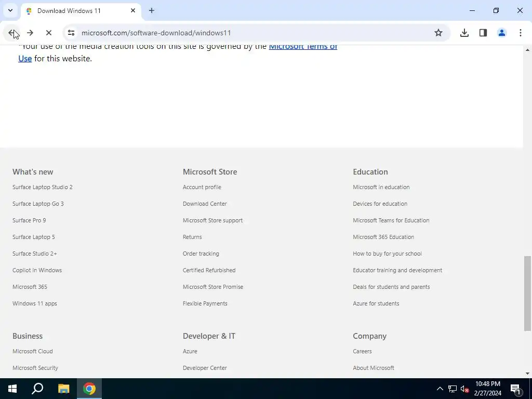Open Account profile link

click(x=202, y=187)
